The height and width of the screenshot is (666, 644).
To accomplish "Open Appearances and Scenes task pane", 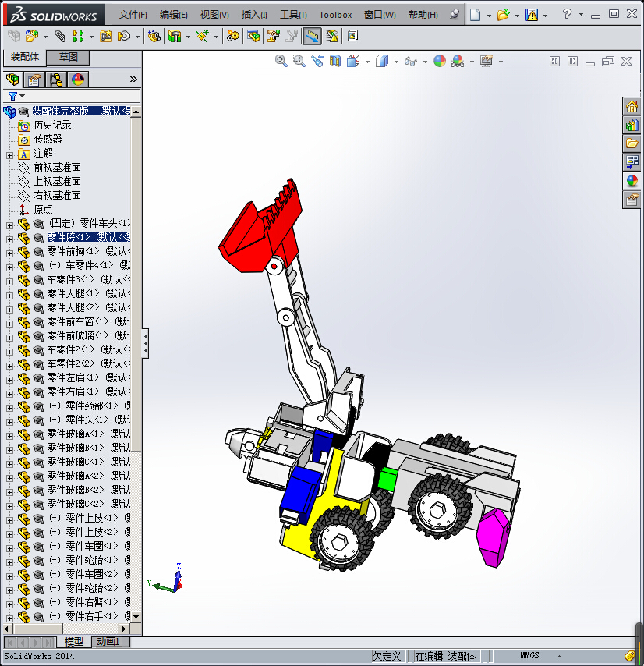I will pyautogui.click(x=632, y=181).
